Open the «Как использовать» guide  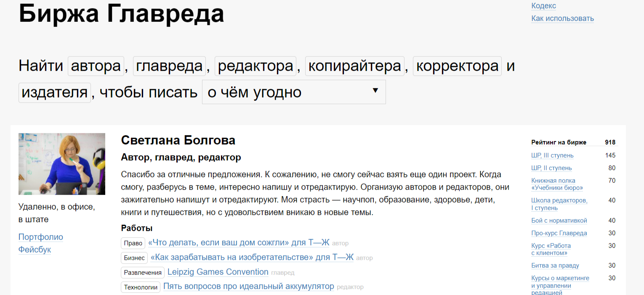[562, 18]
